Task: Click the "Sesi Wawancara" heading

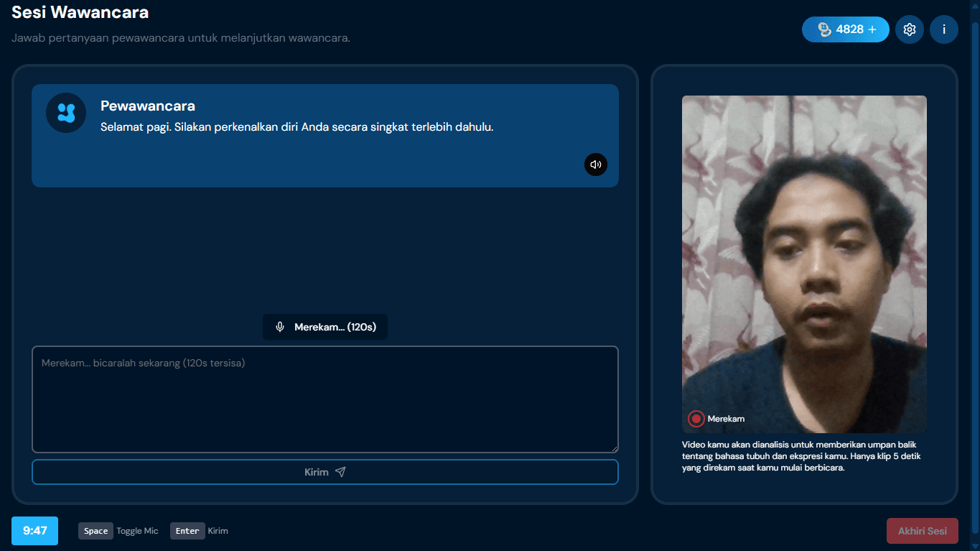Action: tap(80, 11)
